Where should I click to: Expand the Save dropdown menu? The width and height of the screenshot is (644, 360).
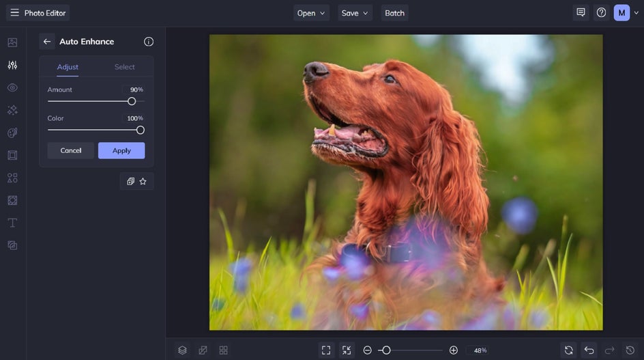355,13
